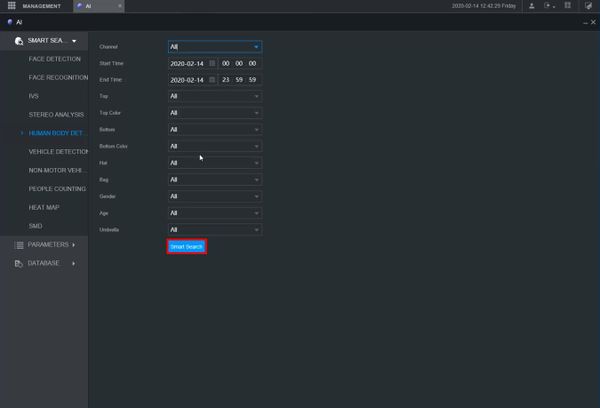600x408 pixels.
Task: Open Vehicle Detection search
Action: 58,152
